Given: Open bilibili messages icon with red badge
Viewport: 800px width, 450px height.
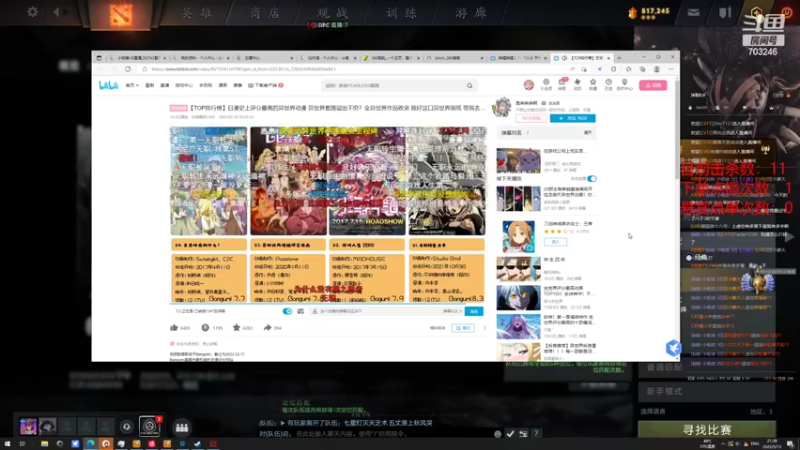Looking at the screenshot, I should click(x=562, y=84).
